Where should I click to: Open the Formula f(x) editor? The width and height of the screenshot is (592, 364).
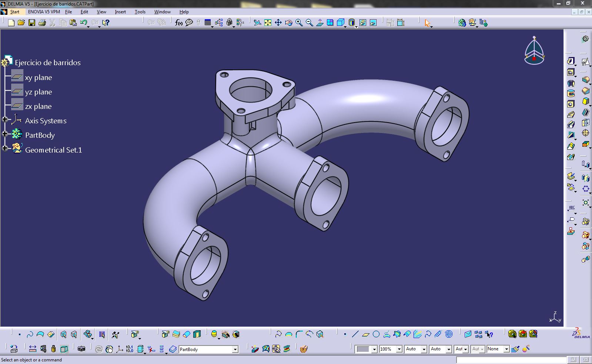pos(179,23)
